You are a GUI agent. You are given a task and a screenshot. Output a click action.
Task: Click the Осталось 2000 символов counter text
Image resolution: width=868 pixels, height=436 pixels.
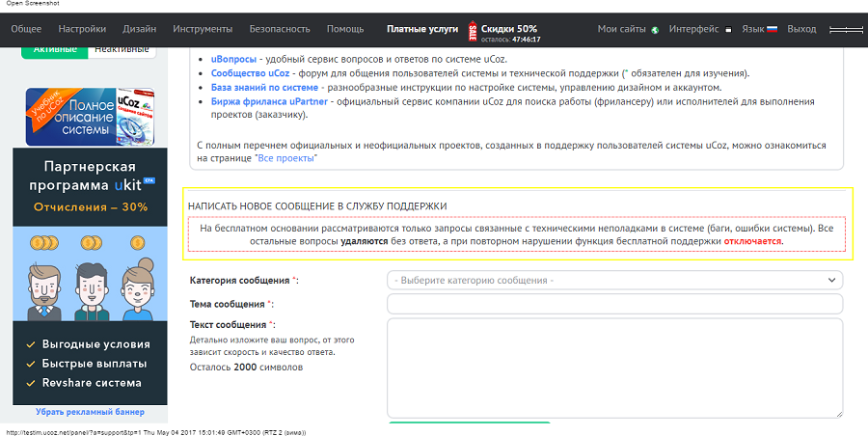[x=246, y=368]
